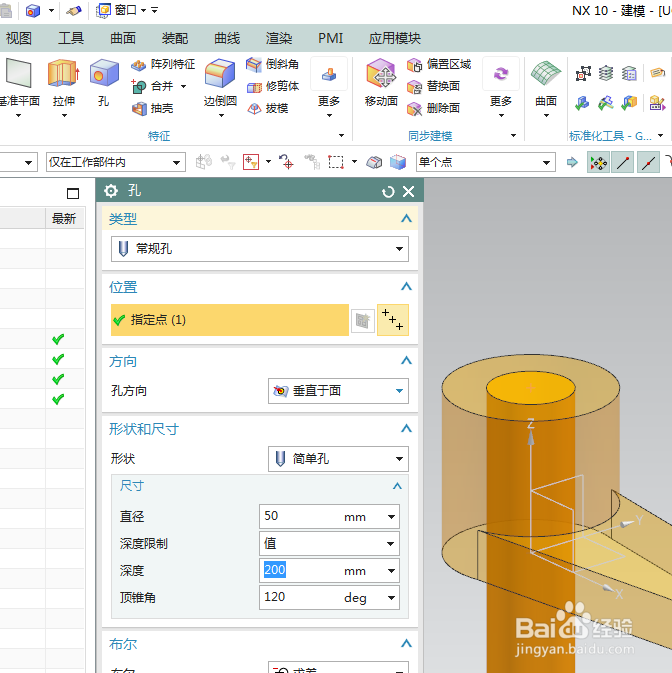Open the 直径 unit dropdown arrow
Viewport: 672px width, 673px height.
(391, 517)
